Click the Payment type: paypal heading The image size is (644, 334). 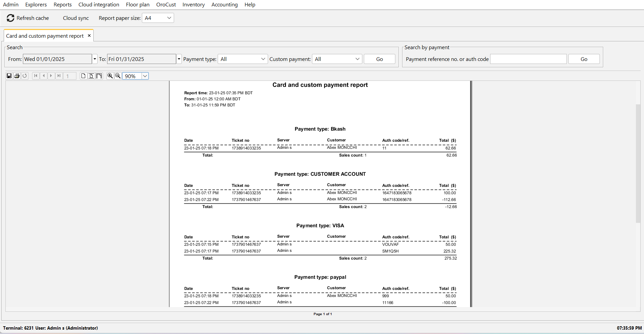[320, 277]
